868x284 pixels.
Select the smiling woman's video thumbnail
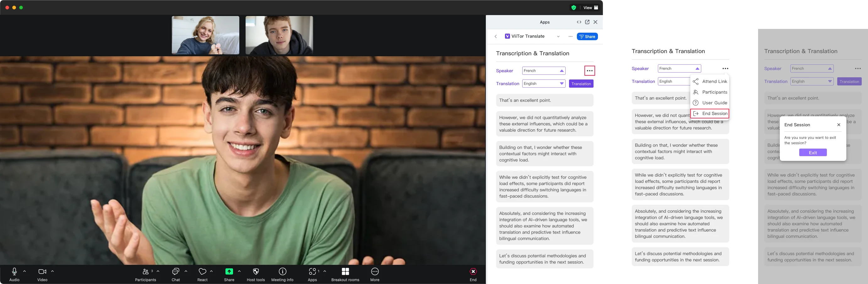pos(206,35)
